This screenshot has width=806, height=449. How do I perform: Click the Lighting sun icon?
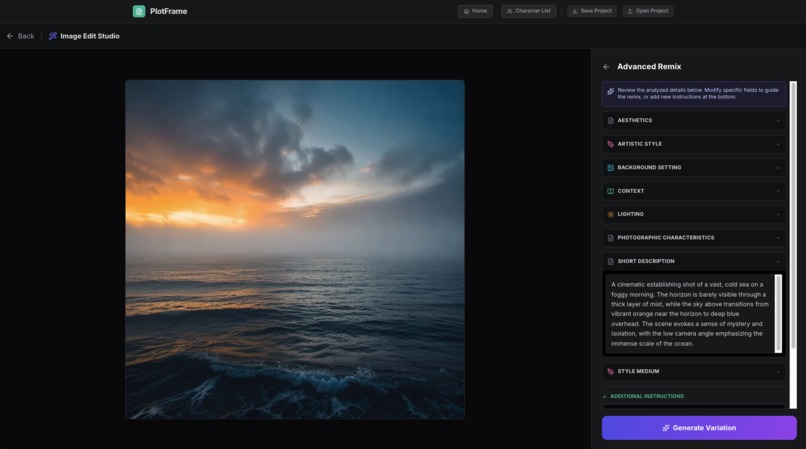point(610,214)
